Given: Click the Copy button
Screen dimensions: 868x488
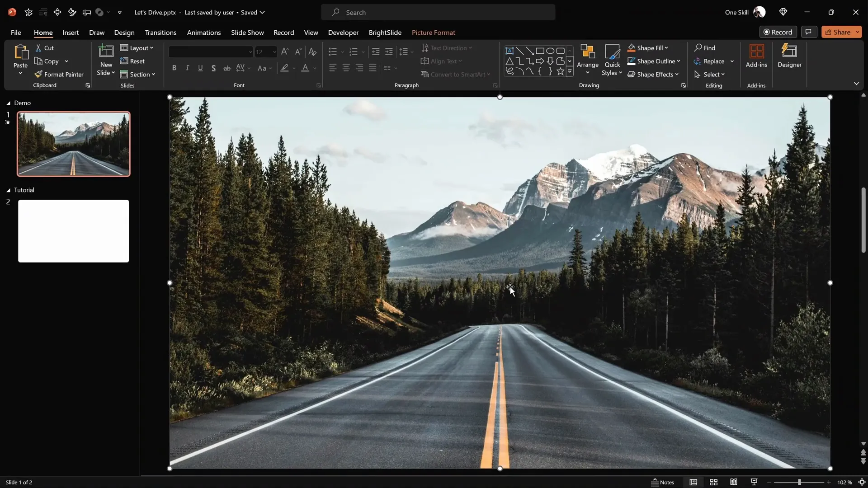Looking at the screenshot, I should 47,61.
